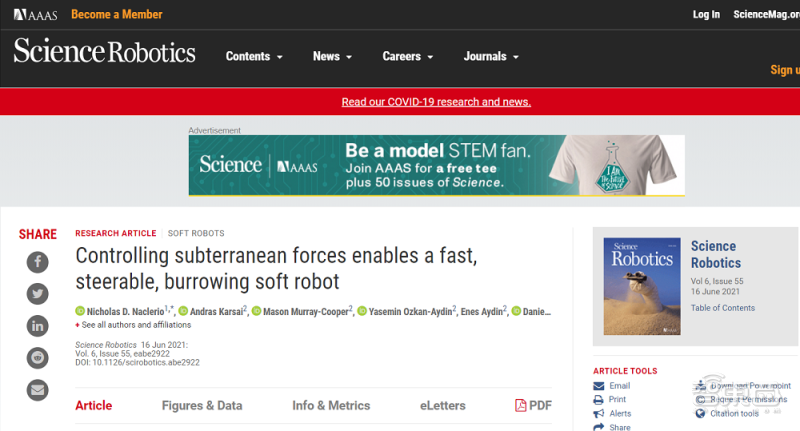Screen dimensions: 800x431
Task: Click author name Andras Karsai
Action: (x=216, y=312)
